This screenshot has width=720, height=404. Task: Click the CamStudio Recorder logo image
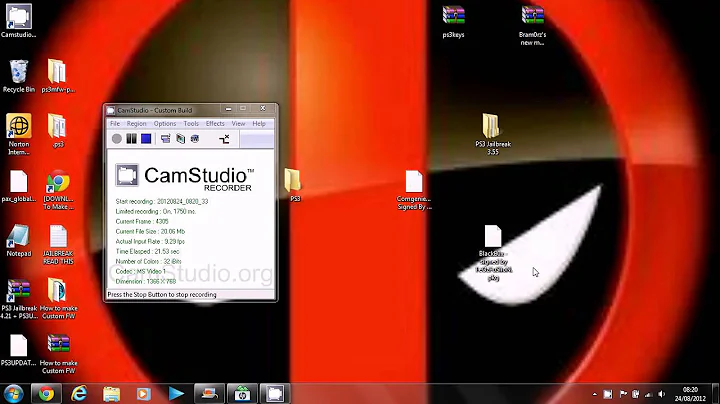185,177
